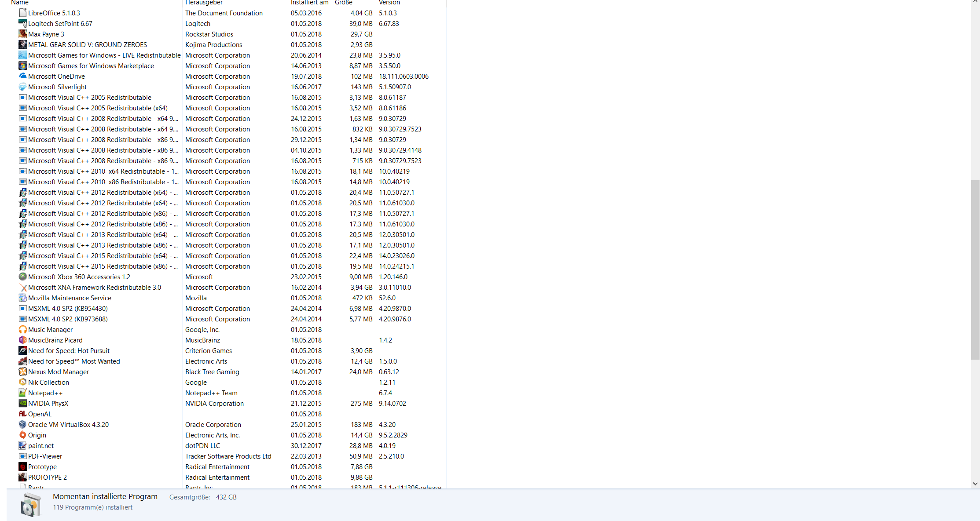Click publisher dotPDN LLC

click(202, 445)
